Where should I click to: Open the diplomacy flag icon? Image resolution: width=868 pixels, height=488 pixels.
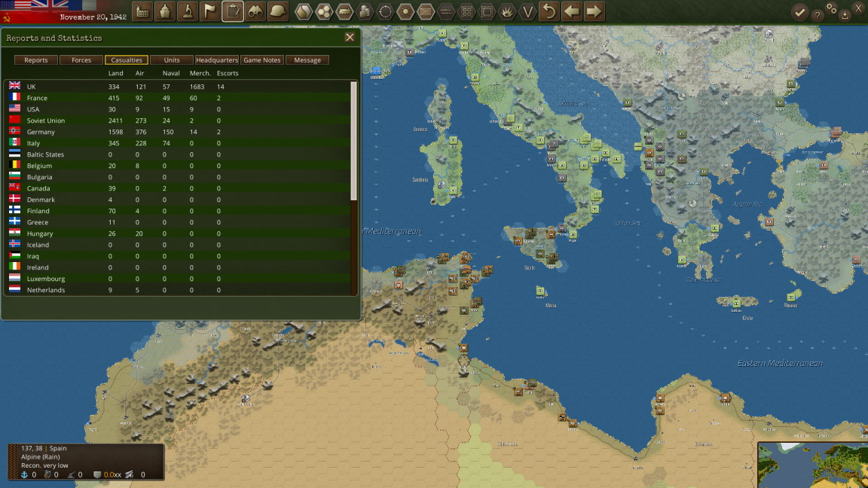pos(210,11)
